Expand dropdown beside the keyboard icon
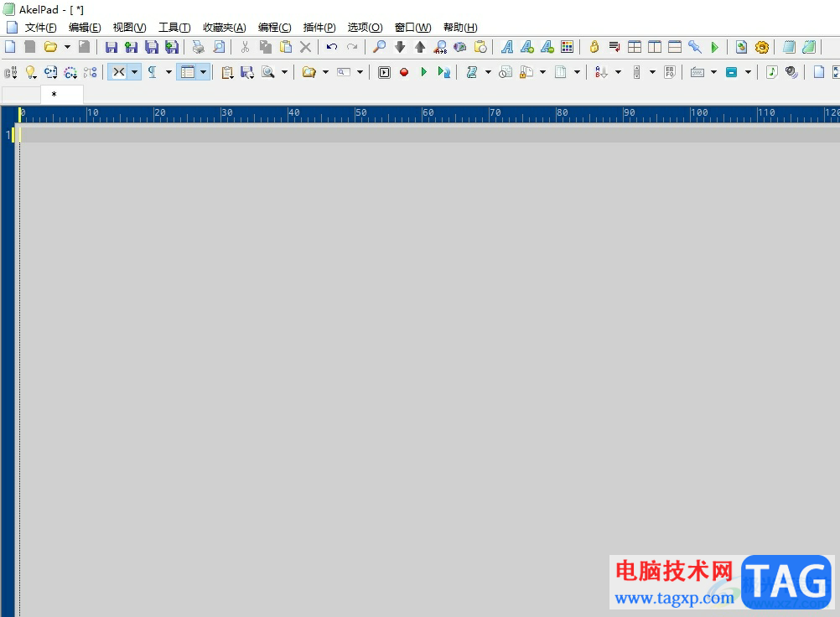Screen dimensions: 840x617 (713, 72)
